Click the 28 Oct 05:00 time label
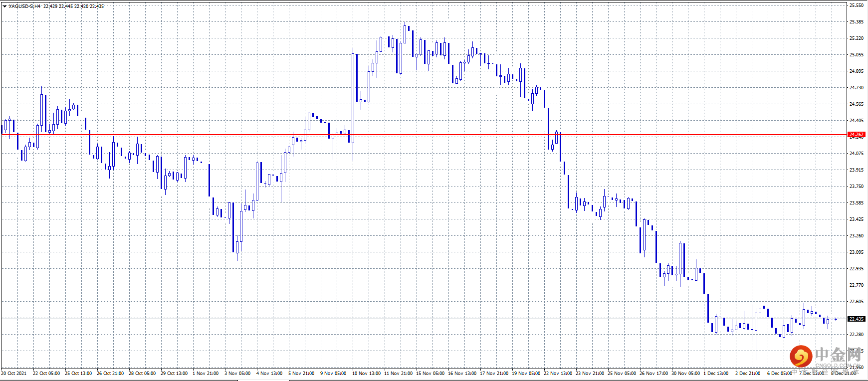868x381 pixels. (142, 374)
